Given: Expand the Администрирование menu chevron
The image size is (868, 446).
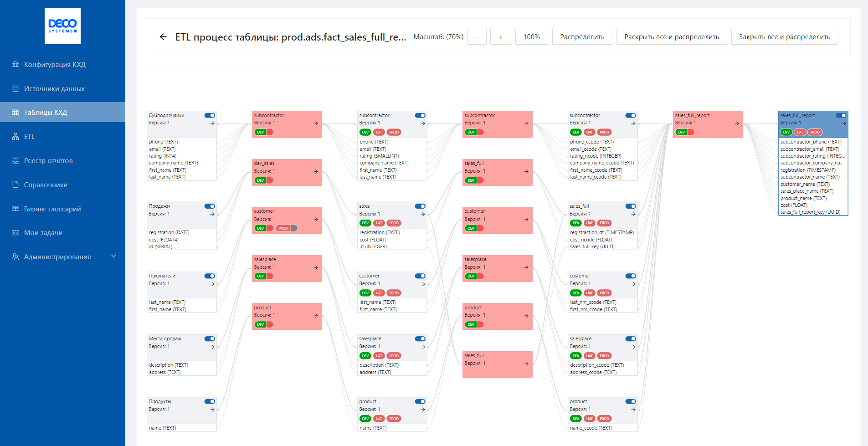Looking at the screenshot, I should pyautogui.click(x=114, y=256).
